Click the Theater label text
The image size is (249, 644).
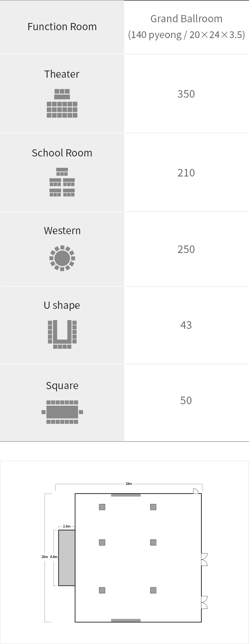[62, 74]
